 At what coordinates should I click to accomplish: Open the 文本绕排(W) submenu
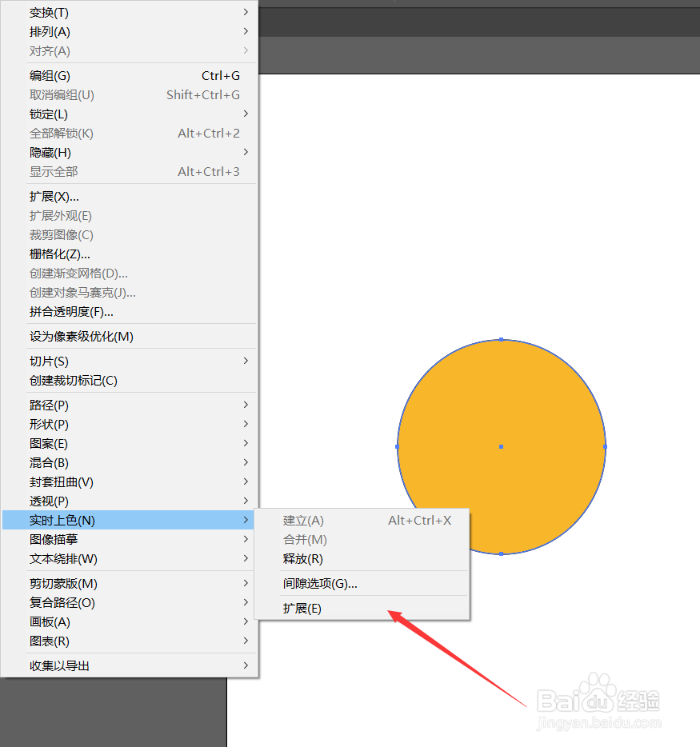[x=130, y=558]
